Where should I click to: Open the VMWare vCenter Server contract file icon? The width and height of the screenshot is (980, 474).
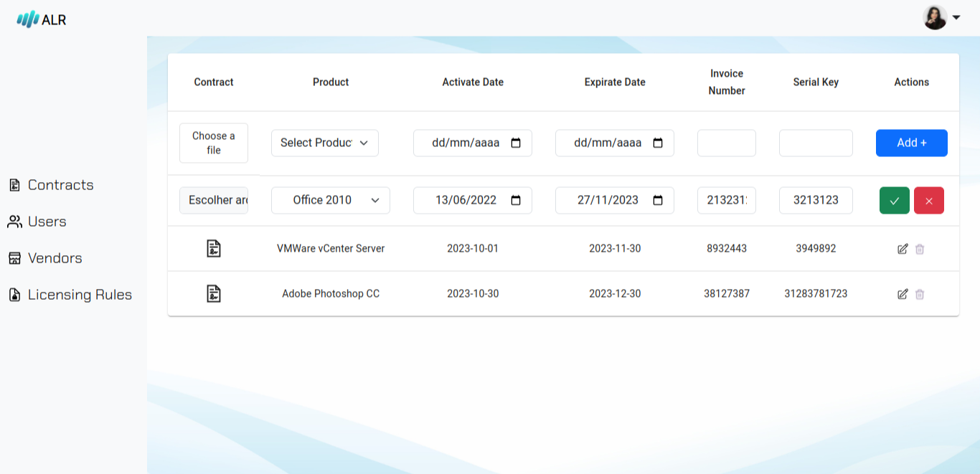click(x=214, y=248)
